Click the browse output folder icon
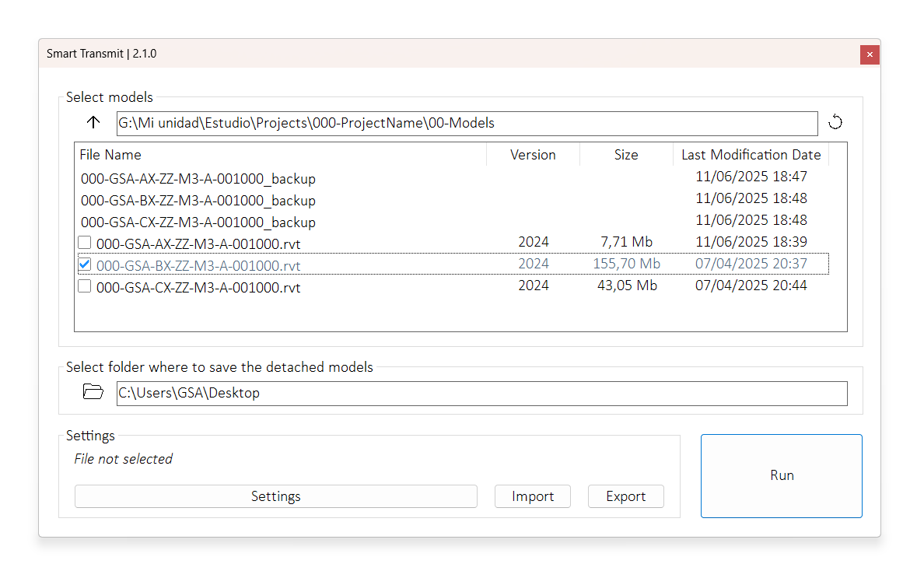Screen dimensions: 924x578 (x=93, y=392)
